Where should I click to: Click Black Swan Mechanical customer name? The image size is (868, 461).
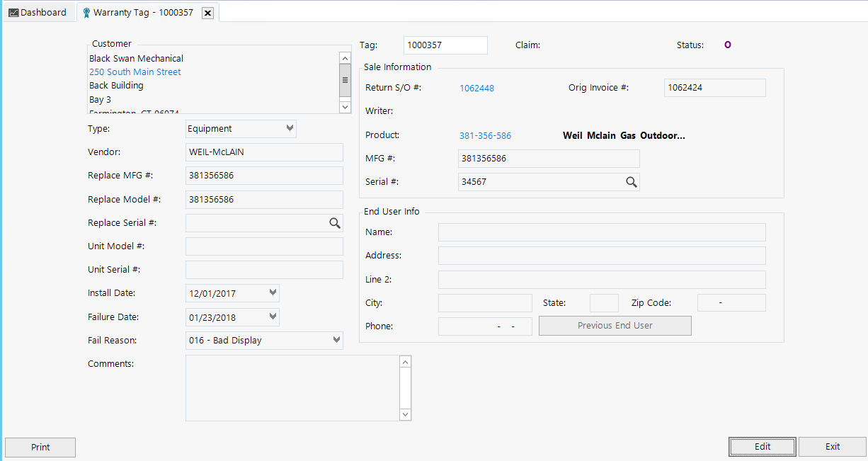[x=136, y=59]
